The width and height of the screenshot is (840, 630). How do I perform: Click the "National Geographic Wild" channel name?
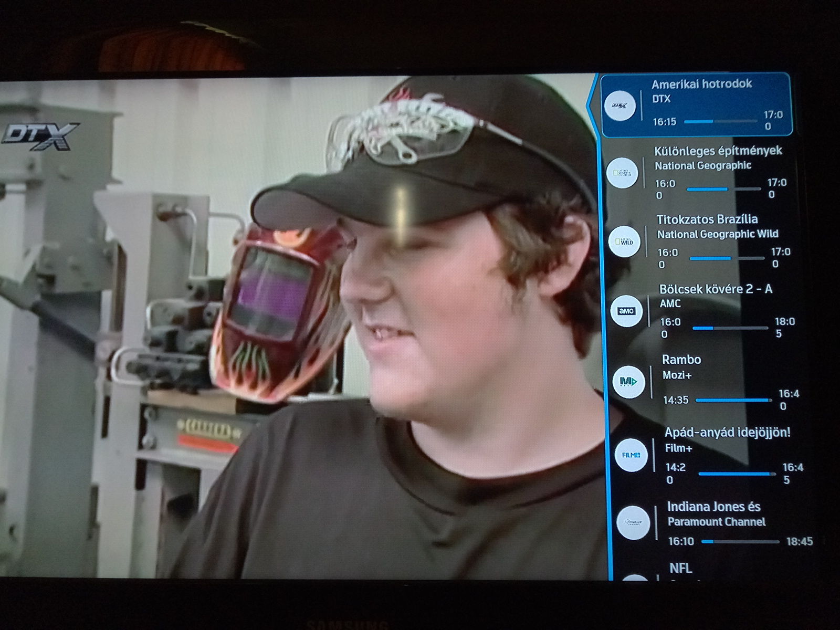718,234
